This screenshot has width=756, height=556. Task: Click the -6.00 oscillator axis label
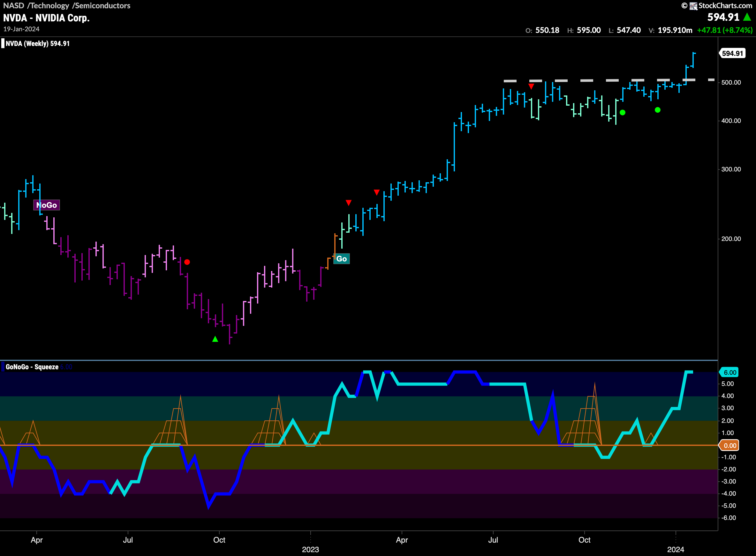click(x=729, y=518)
